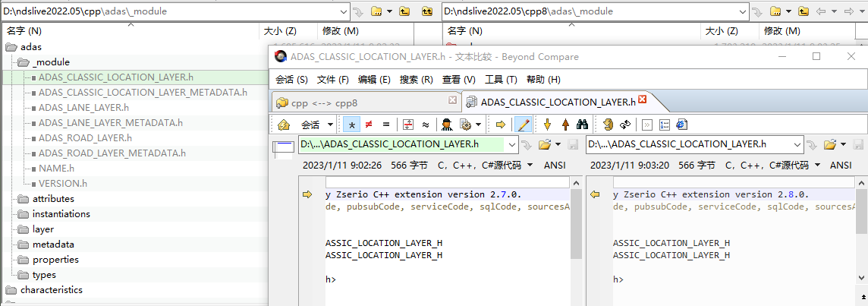This screenshot has width=868, height=306.
Task: Click the Home view icon in text compare toolbar
Action: (x=284, y=125)
